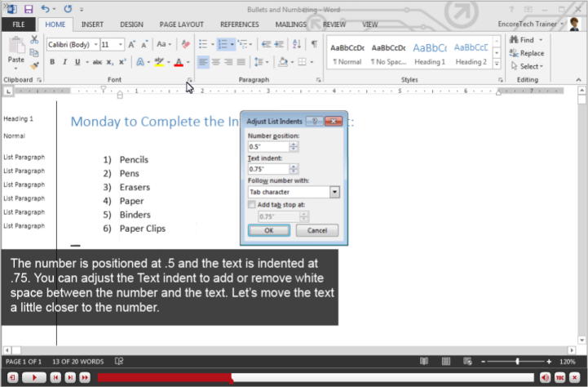Click the Bullets list icon
This screenshot has height=387, width=588.
[x=203, y=44]
